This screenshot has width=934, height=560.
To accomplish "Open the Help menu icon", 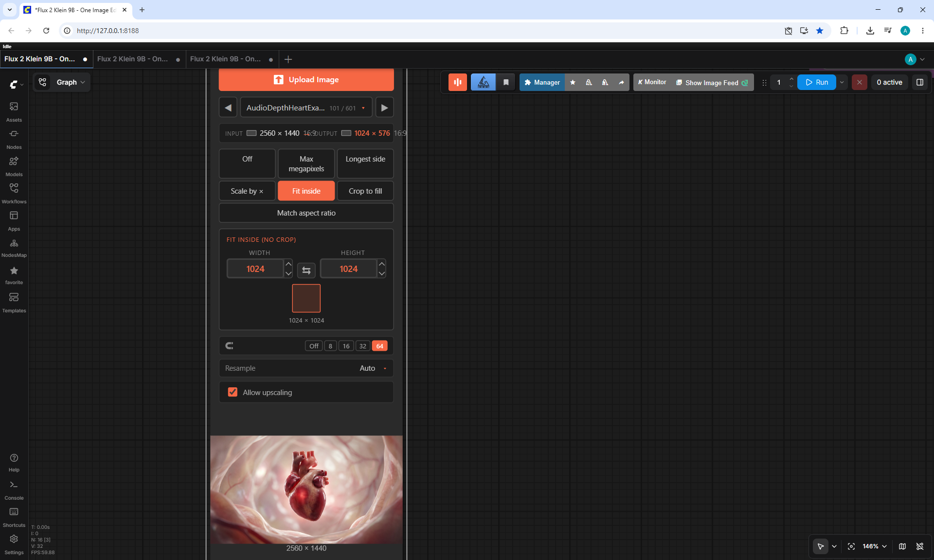I will tap(14, 462).
